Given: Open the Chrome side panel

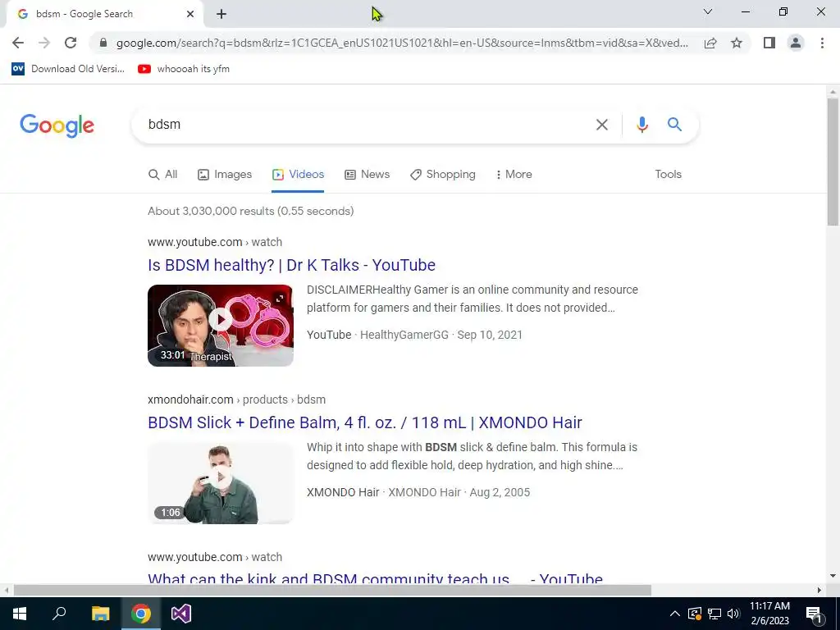Looking at the screenshot, I should click(769, 43).
